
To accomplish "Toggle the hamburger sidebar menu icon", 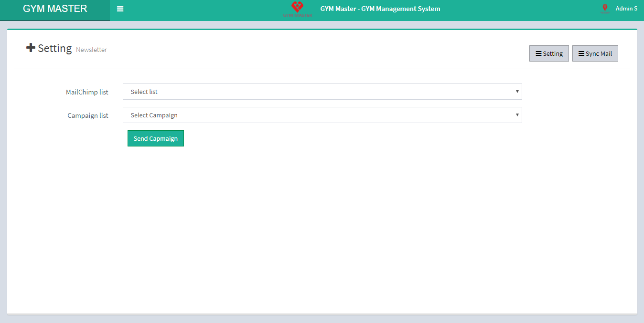I will [120, 9].
